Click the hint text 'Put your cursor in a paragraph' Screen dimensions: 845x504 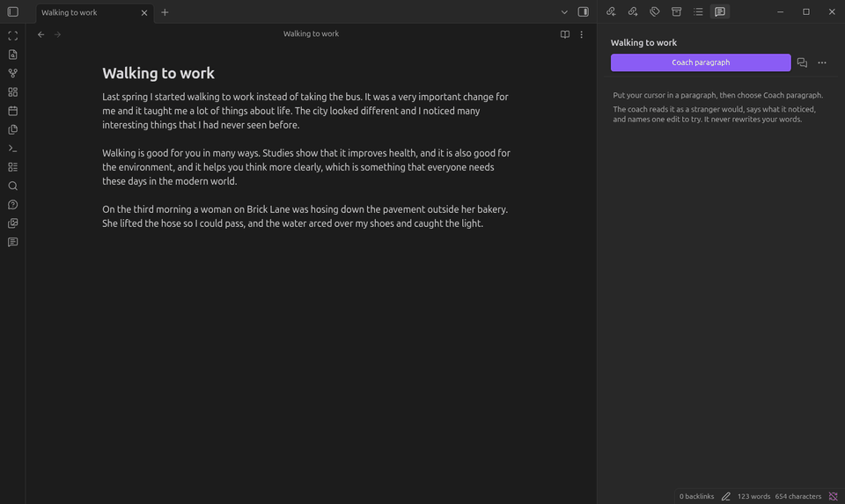[x=718, y=95]
